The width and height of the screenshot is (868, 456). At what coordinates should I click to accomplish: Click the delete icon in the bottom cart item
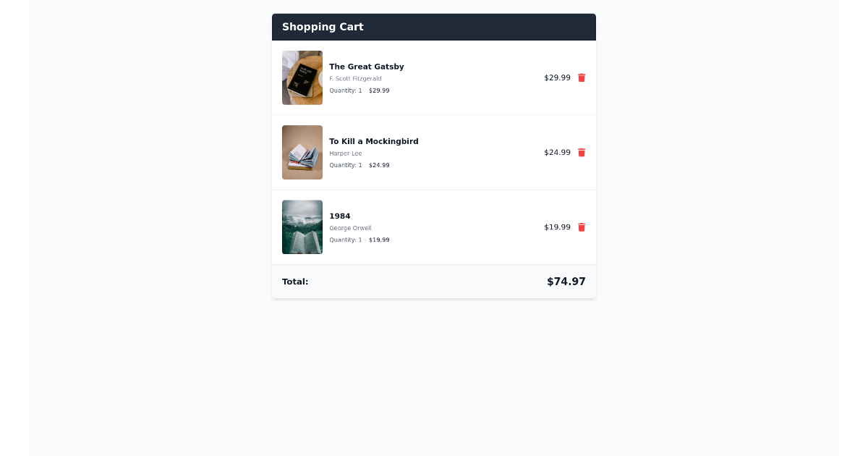coord(582,227)
